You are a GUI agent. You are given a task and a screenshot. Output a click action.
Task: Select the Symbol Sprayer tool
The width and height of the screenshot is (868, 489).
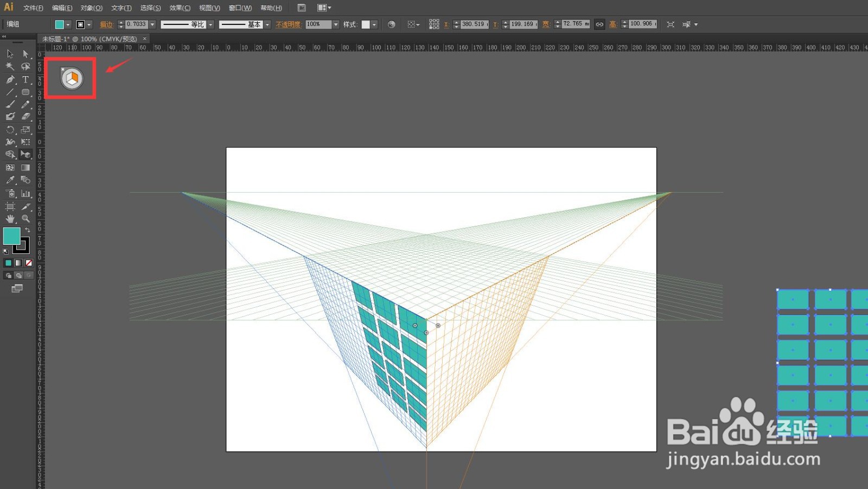(10, 193)
